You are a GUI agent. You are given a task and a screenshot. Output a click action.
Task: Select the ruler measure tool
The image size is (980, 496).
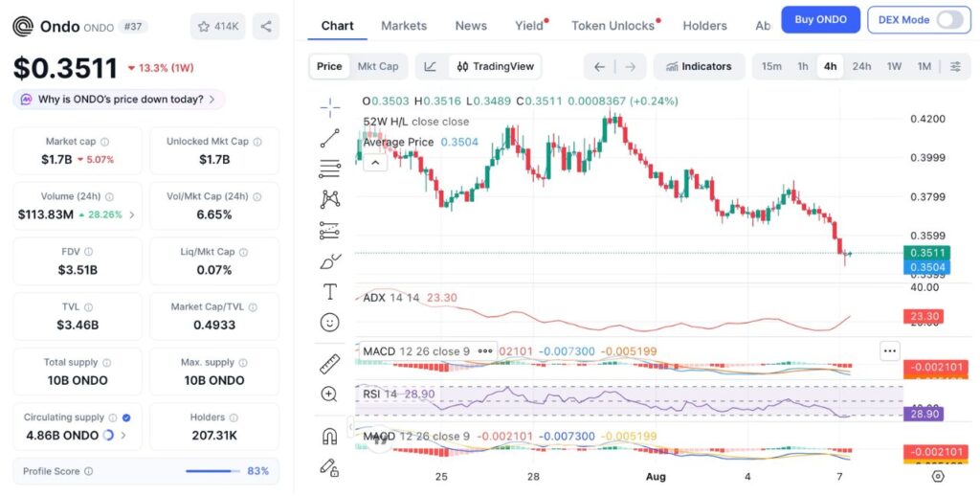(x=330, y=364)
